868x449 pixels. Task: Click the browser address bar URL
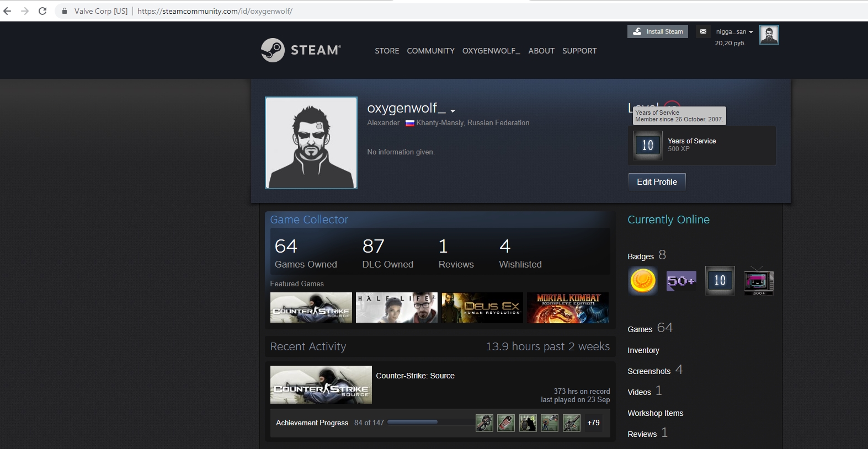215,11
